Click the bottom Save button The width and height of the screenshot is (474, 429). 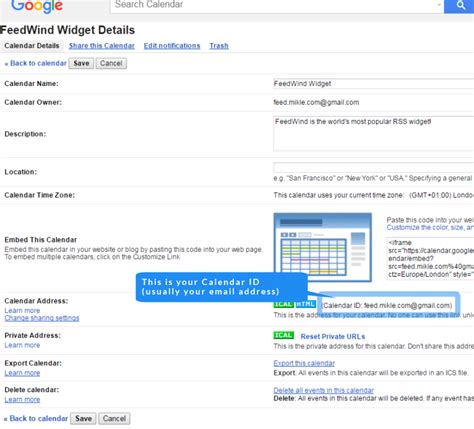pos(83,419)
